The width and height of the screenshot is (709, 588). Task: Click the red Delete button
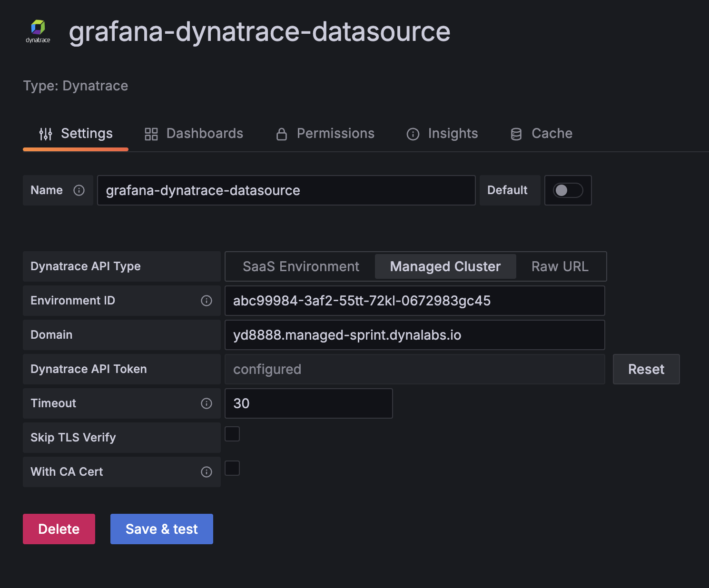pyautogui.click(x=59, y=529)
